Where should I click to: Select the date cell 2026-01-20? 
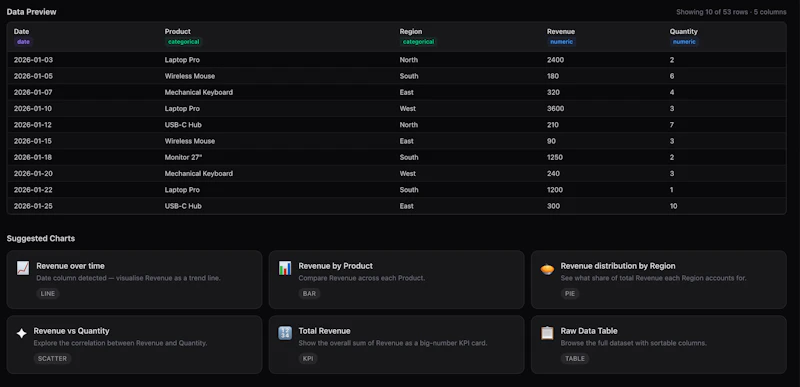(33, 174)
